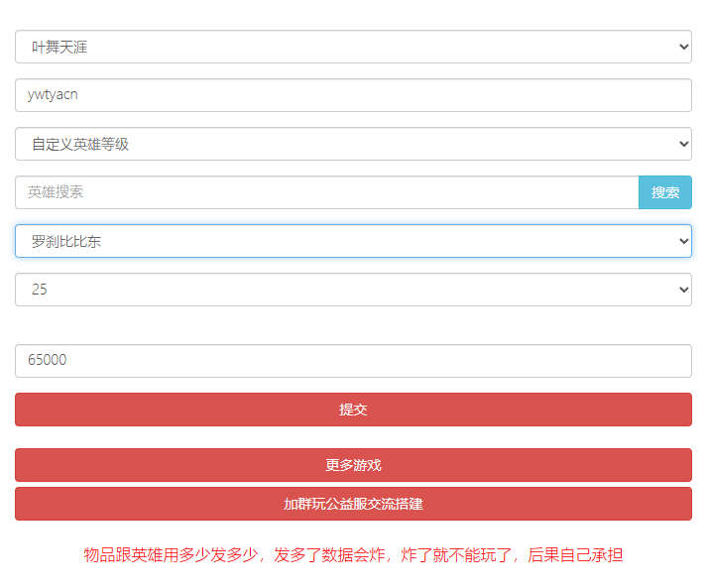
Task: Click the 英雄搜索 search input field
Action: [327, 192]
